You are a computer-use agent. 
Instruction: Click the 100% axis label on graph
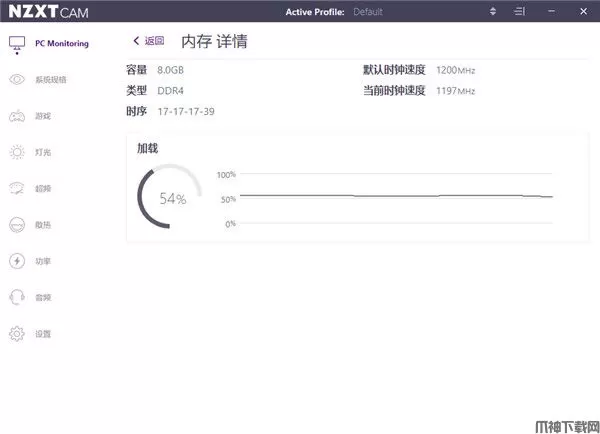pyautogui.click(x=226, y=175)
